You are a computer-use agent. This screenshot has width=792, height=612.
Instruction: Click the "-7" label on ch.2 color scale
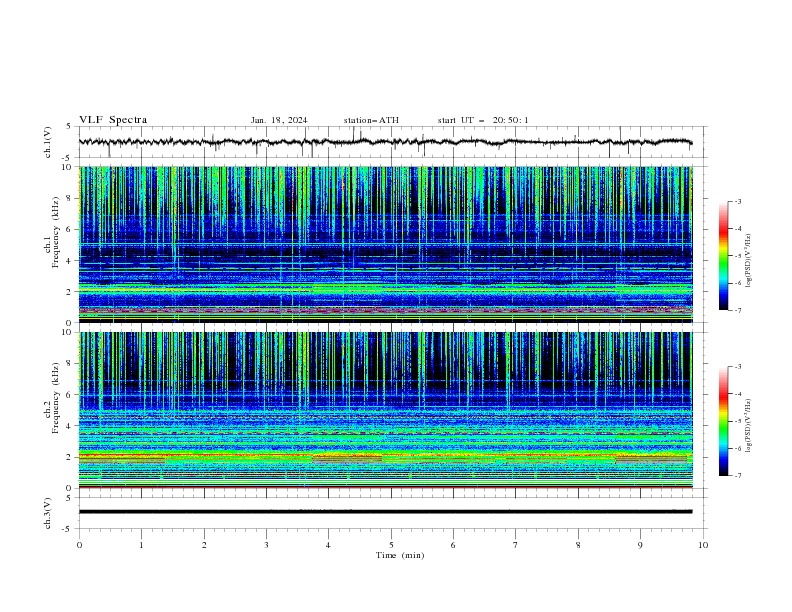(x=737, y=476)
